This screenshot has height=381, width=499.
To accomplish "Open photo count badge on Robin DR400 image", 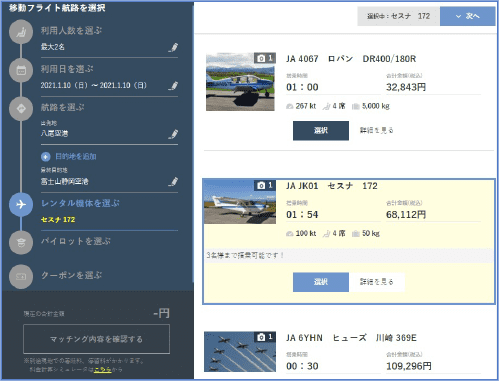I will [x=265, y=58].
